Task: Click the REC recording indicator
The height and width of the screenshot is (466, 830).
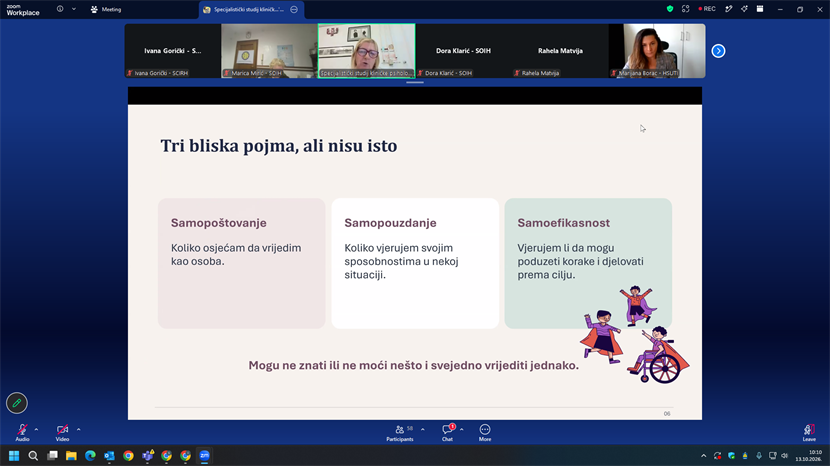Action: click(x=707, y=9)
